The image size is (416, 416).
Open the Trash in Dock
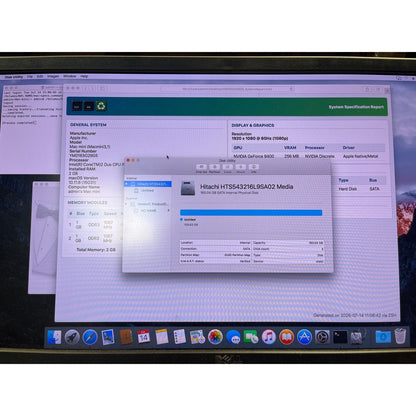(400, 336)
